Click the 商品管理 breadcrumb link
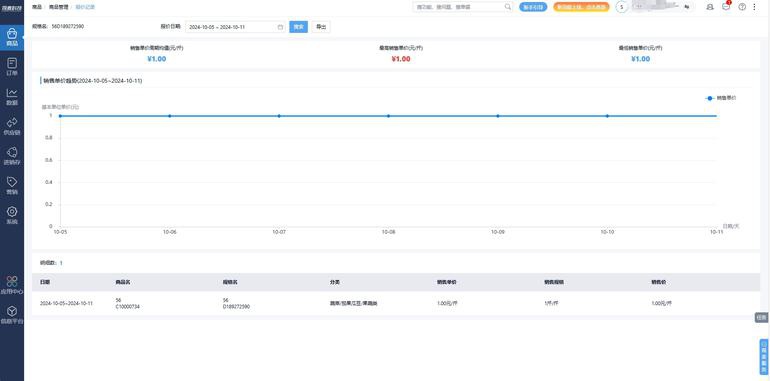 57,7
